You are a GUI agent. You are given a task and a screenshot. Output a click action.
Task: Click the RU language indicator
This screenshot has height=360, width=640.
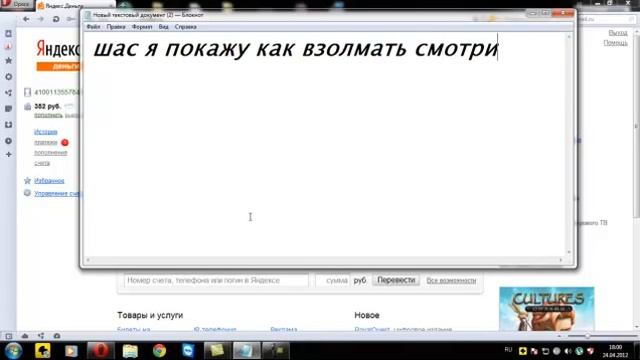508,350
